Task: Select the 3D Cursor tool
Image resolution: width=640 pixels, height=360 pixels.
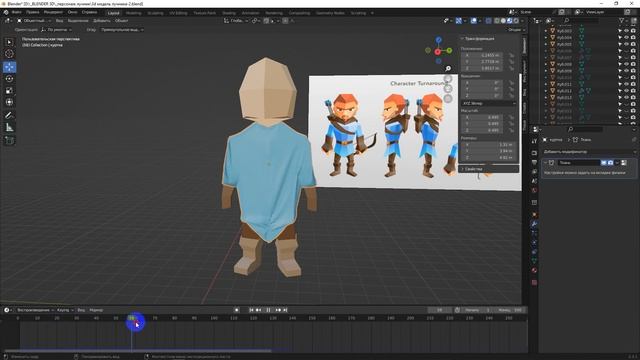Action: tap(9, 54)
